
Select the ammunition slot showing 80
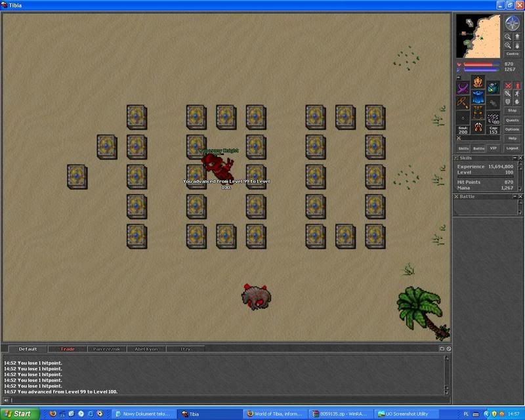[493, 118]
